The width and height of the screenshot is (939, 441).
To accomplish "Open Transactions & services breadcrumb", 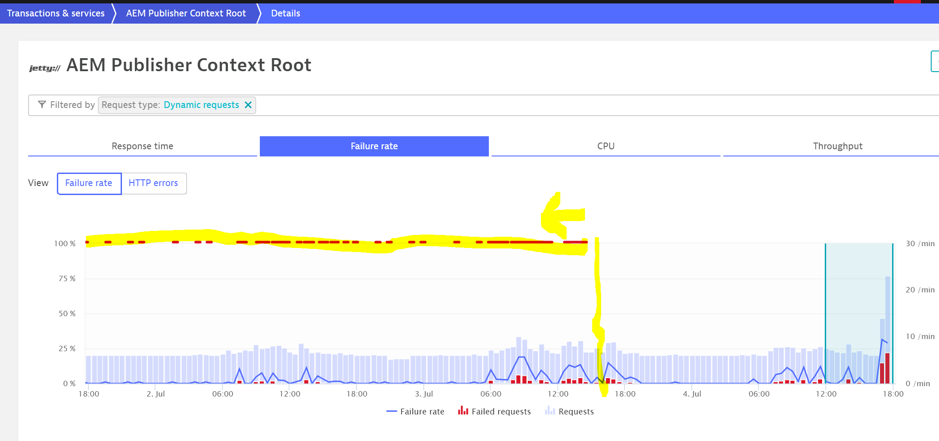I will pos(56,13).
